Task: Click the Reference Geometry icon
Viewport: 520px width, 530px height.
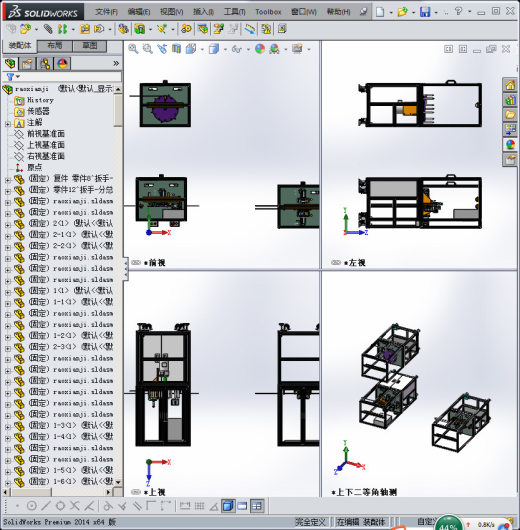Action: pos(162,29)
